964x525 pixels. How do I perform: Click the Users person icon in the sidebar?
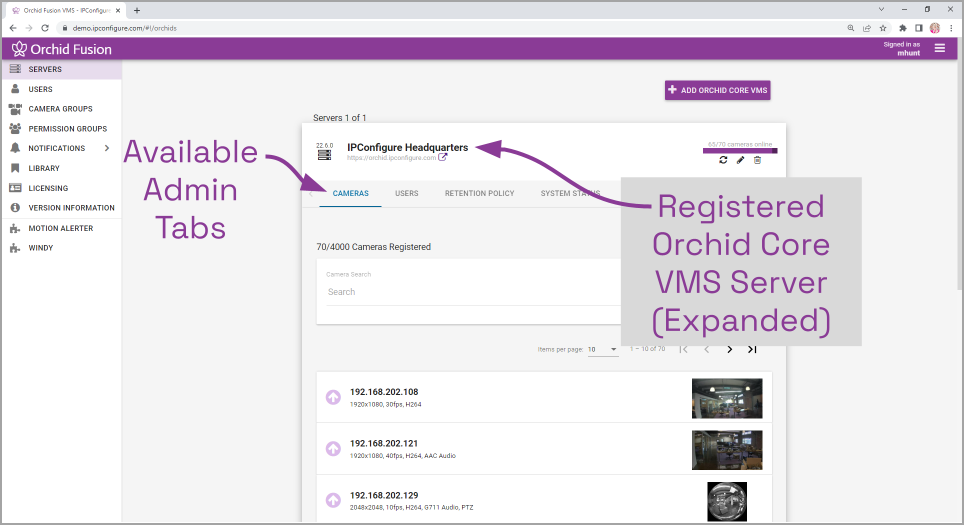click(x=15, y=89)
